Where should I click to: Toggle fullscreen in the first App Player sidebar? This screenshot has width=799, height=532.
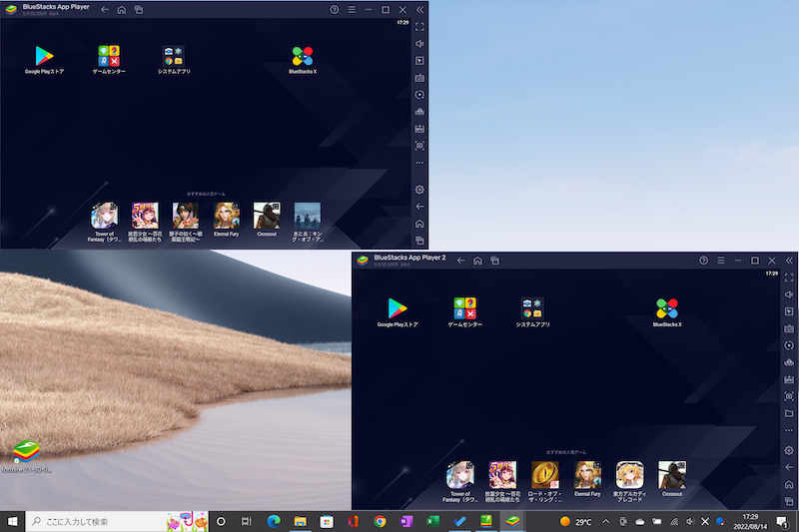pos(419,26)
